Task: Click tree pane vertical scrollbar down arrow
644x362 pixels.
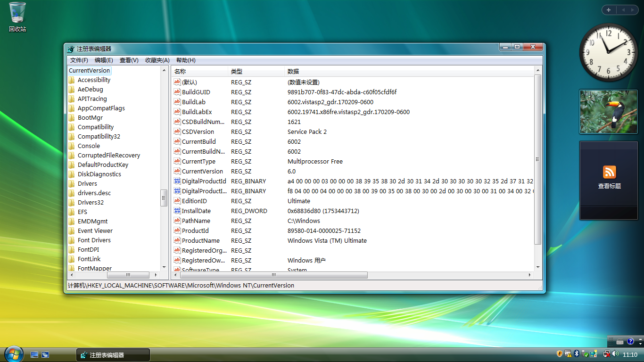Action: tap(164, 267)
